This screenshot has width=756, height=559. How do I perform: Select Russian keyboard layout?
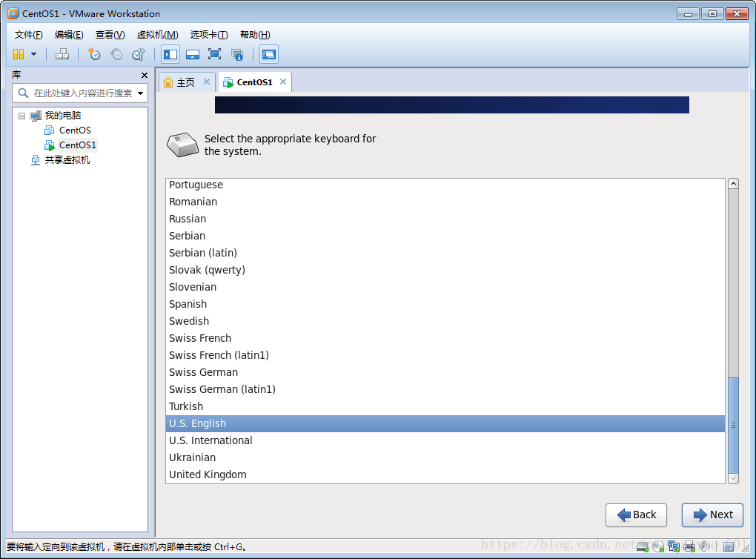pos(445,219)
